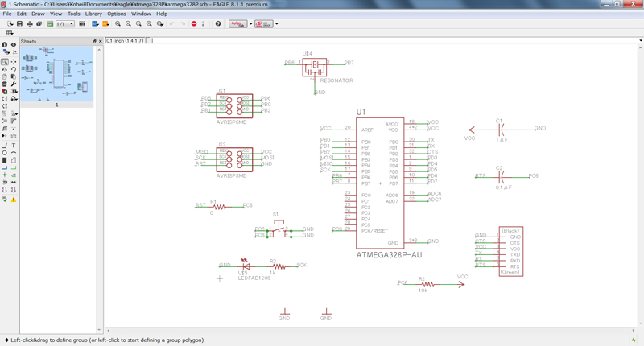
Task: Select the Dimension tool
Action: [x=14, y=182]
